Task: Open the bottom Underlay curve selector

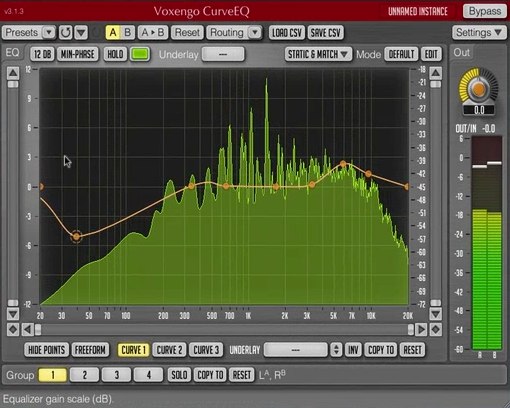Action: tap(295, 350)
